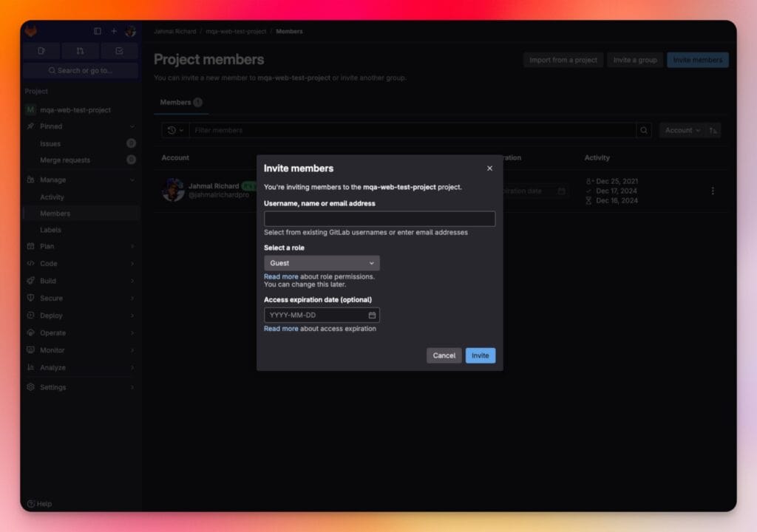The image size is (757, 532).
Task: Click Invite members in page header
Action: pyautogui.click(x=698, y=60)
